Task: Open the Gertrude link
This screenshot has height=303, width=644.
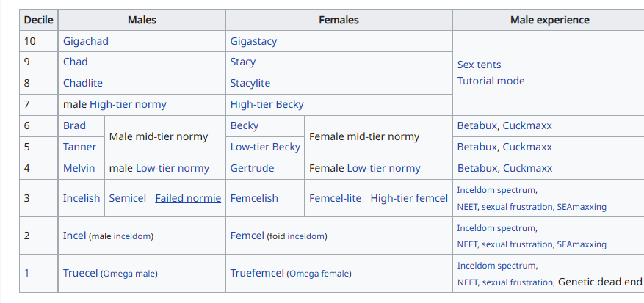Action: (252, 169)
